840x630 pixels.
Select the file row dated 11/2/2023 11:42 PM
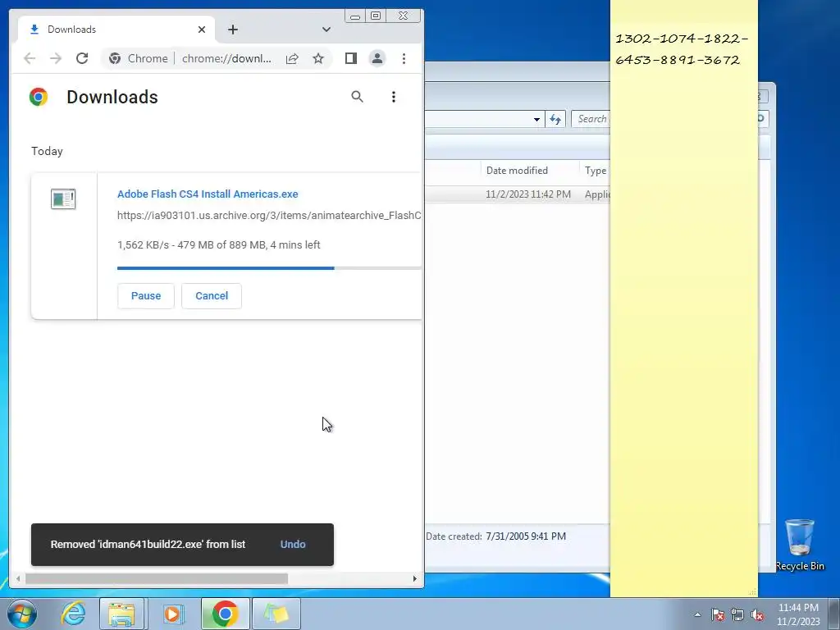[x=518, y=194]
